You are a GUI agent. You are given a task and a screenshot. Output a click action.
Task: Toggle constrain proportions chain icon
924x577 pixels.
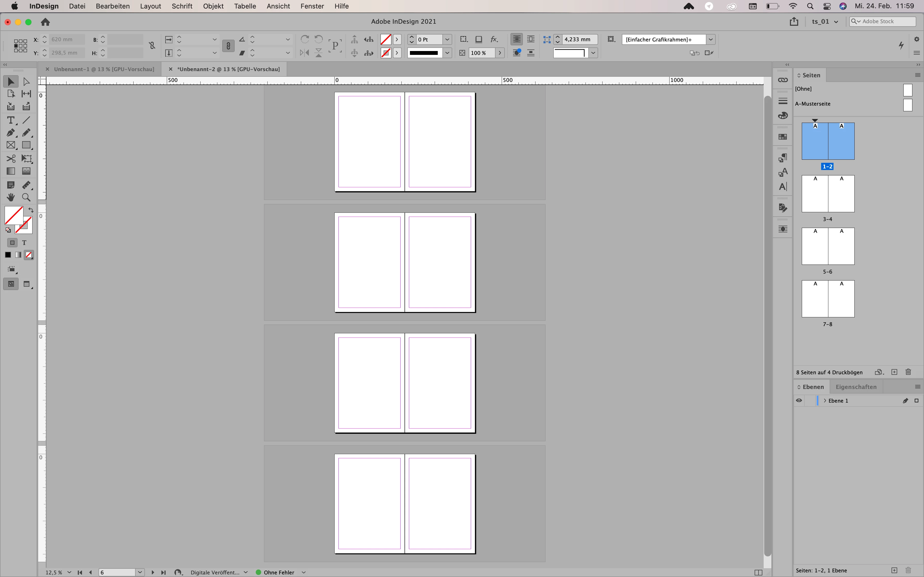(152, 46)
